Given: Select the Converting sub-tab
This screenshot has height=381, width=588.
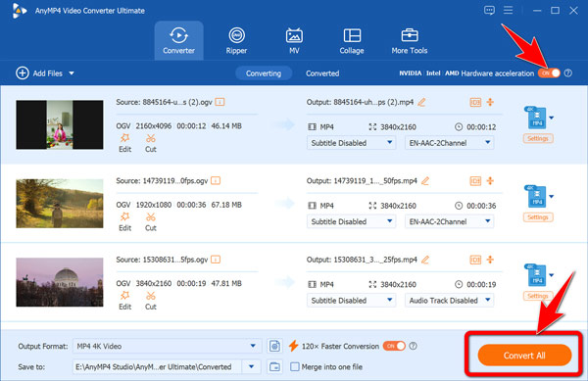Looking at the screenshot, I should pos(264,73).
